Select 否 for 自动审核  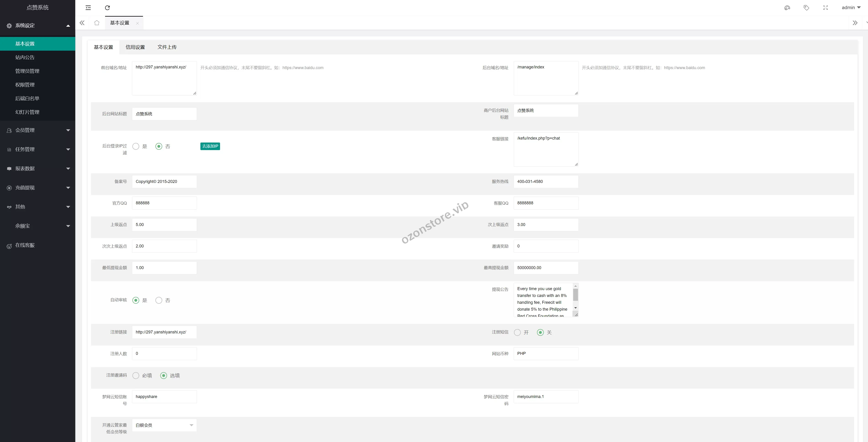tap(159, 300)
